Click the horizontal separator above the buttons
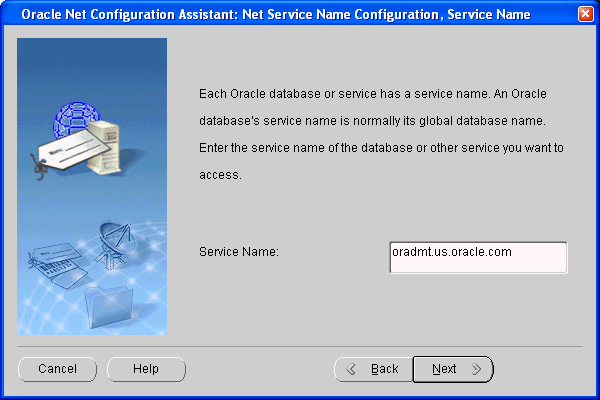Image resolution: width=600 pixels, height=400 pixels. click(300, 347)
